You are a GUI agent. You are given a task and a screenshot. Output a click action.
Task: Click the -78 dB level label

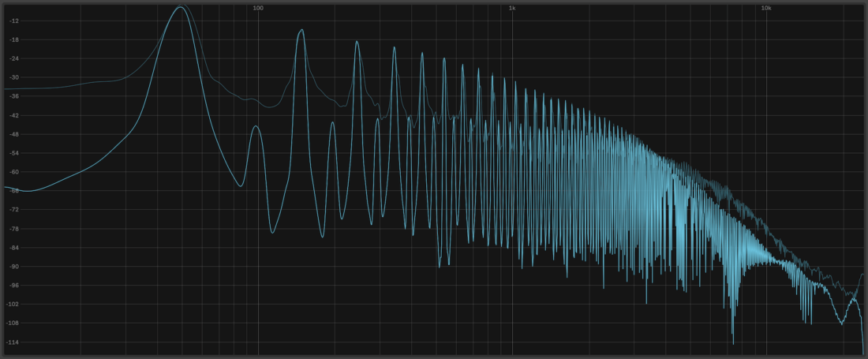click(x=14, y=229)
